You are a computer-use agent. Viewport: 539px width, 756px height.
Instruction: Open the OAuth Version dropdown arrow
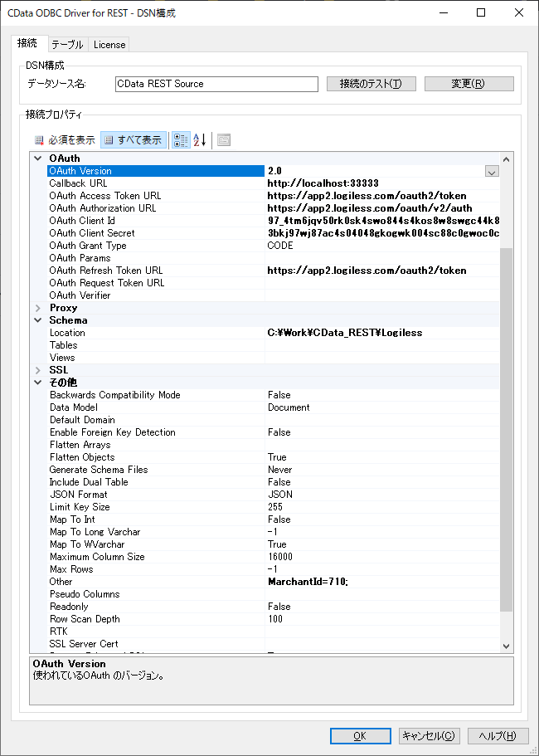pos(491,171)
